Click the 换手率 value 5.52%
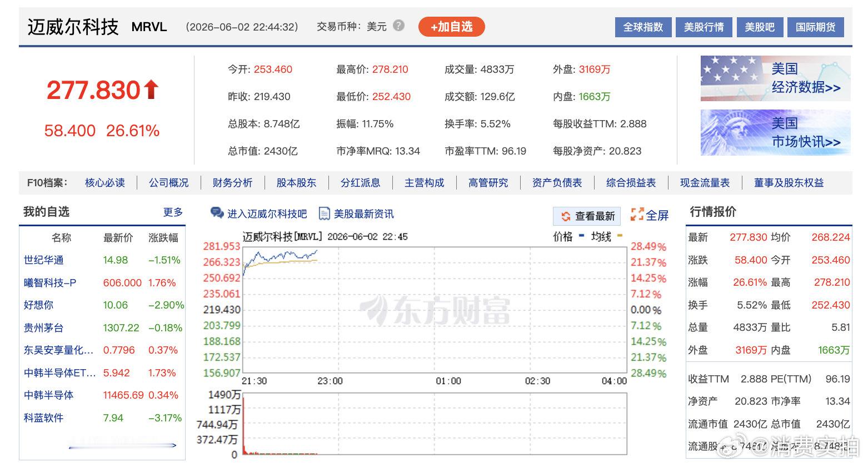Screen dimensions: 868x467 click(x=496, y=124)
